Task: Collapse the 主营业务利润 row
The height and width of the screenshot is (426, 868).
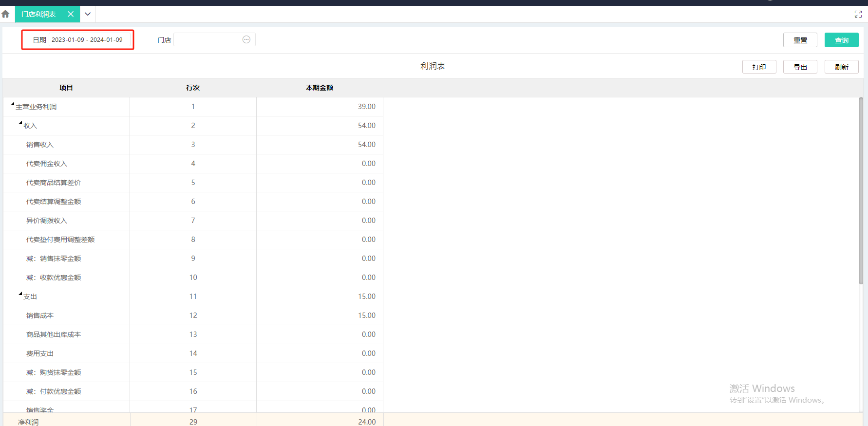Action: 13,104
